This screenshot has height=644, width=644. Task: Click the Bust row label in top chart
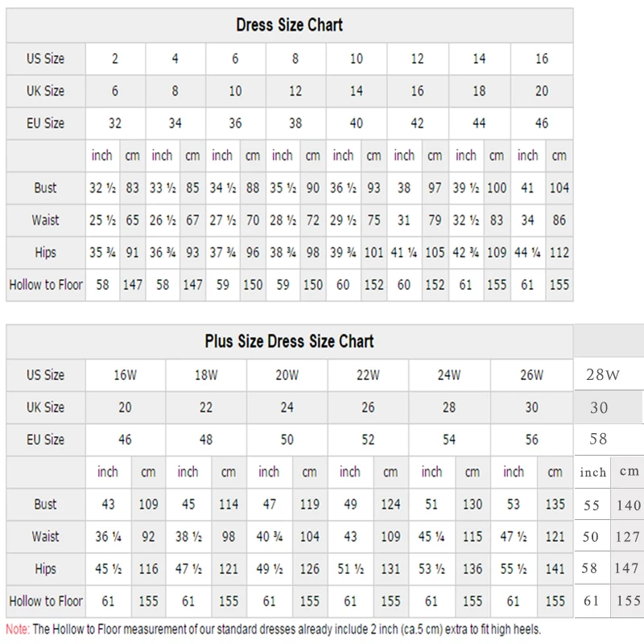click(x=45, y=188)
